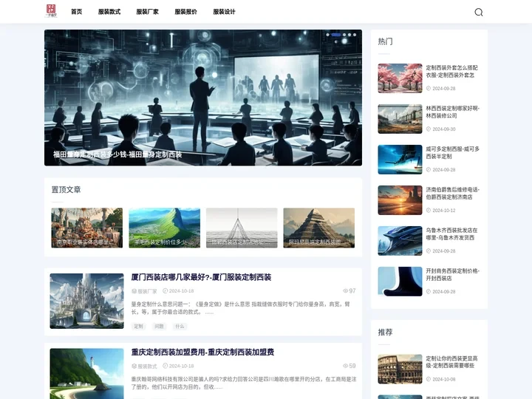The height and width of the screenshot is (399, 532).
Task: Click the industrial wasteland thumbnail
Action: point(400,119)
